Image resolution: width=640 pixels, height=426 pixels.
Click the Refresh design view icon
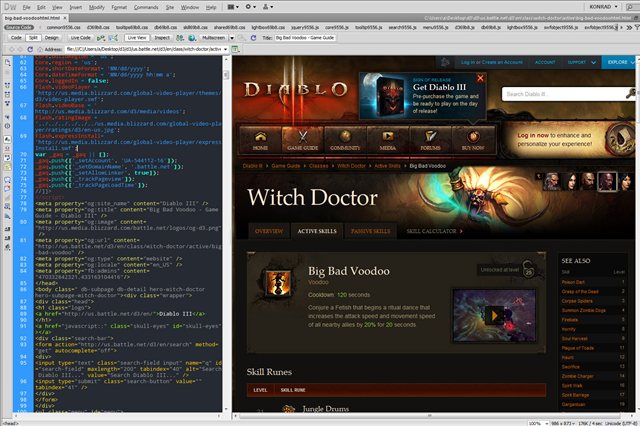[253, 38]
